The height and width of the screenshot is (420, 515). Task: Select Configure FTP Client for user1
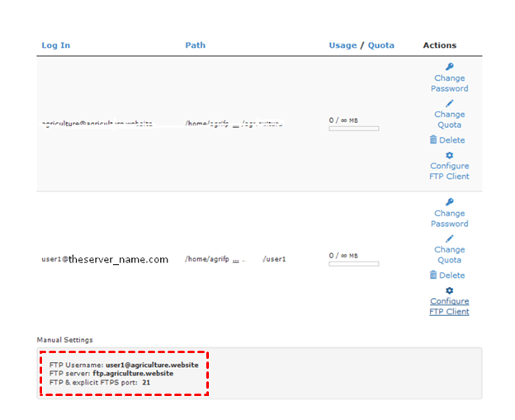tap(449, 306)
